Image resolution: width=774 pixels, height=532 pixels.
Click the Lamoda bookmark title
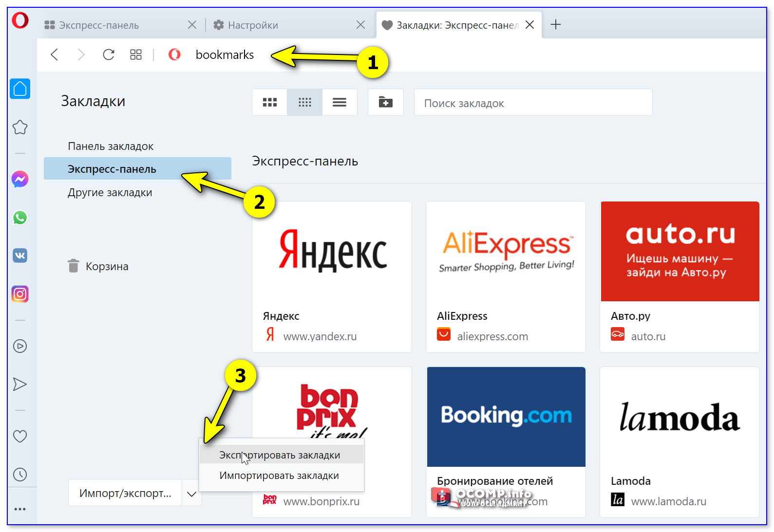pos(630,481)
